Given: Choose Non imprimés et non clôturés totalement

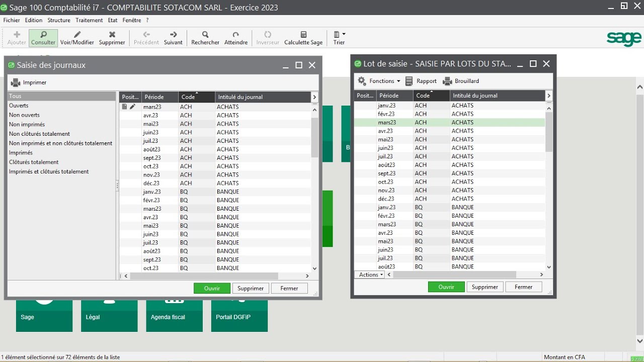Looking at the screenshot, I should (x=60, y=143).
